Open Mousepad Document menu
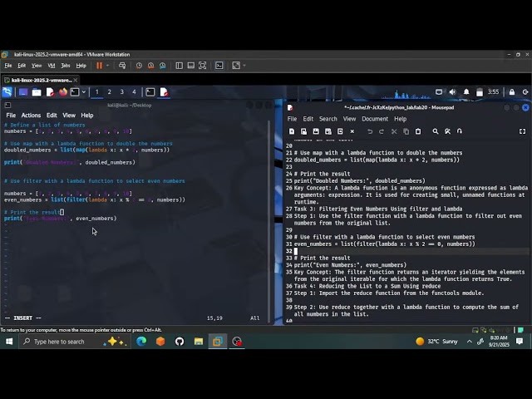This screenshot has height=399, width=532. point(375,119)
